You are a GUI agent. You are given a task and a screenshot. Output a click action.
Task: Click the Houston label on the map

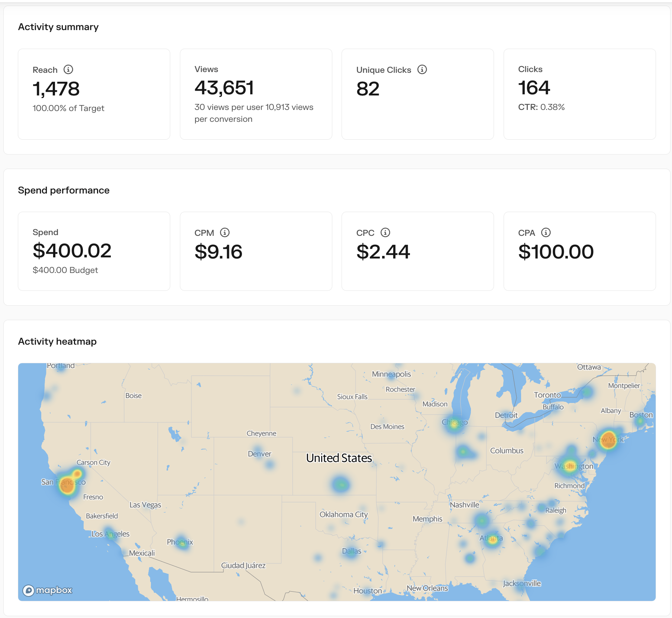pos(368,591)
